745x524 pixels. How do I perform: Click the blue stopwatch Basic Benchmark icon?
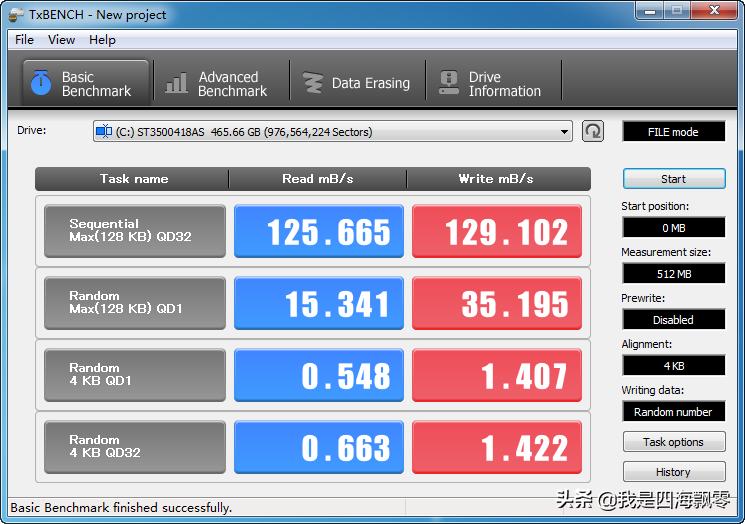[41, 83]
